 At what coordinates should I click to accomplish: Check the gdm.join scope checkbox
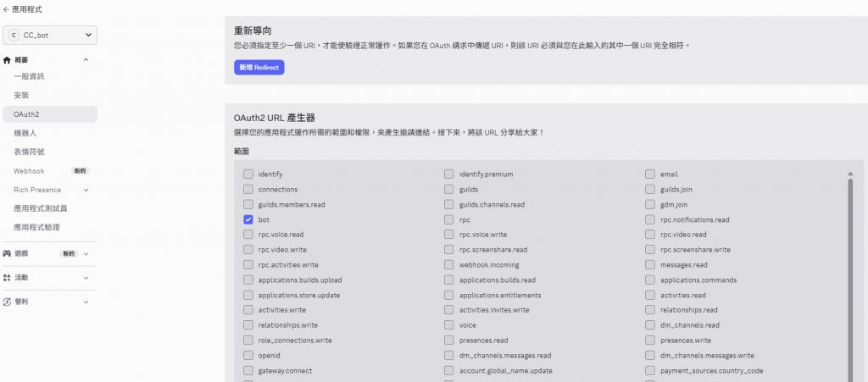(650, 204)
